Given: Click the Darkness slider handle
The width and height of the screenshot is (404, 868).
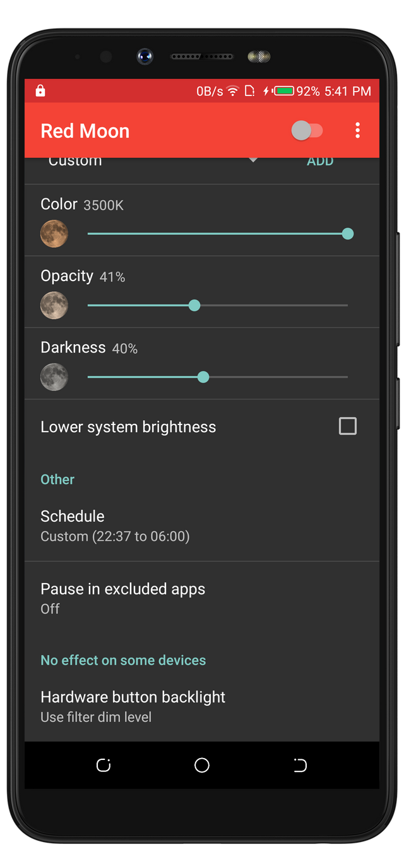Looking at the screenshot, I should [x=203, y=377].
